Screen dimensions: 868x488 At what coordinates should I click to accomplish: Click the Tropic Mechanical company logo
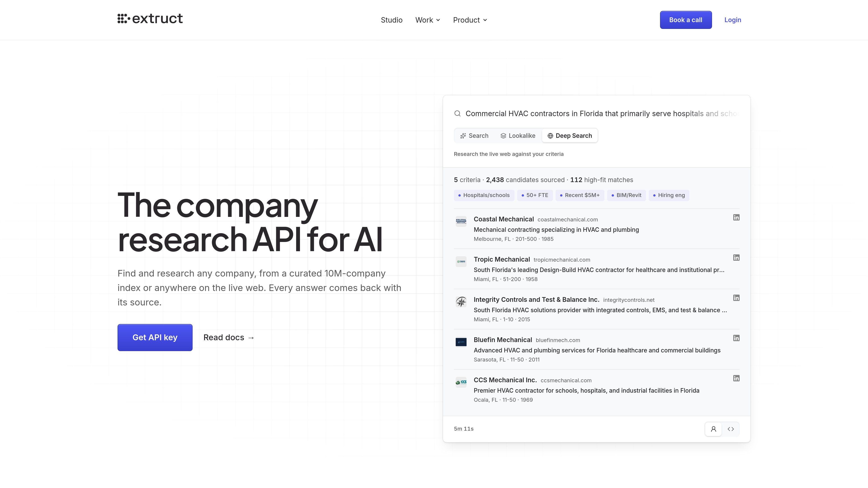coord(461,261)
